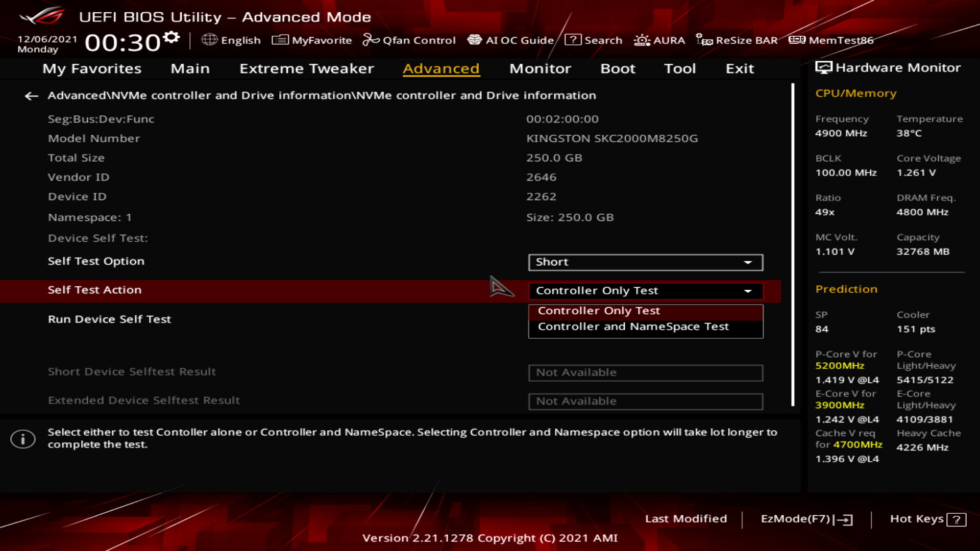980x551 pixels.
Task: Switch to EzMode(F7)
Action: coord(806,519)
